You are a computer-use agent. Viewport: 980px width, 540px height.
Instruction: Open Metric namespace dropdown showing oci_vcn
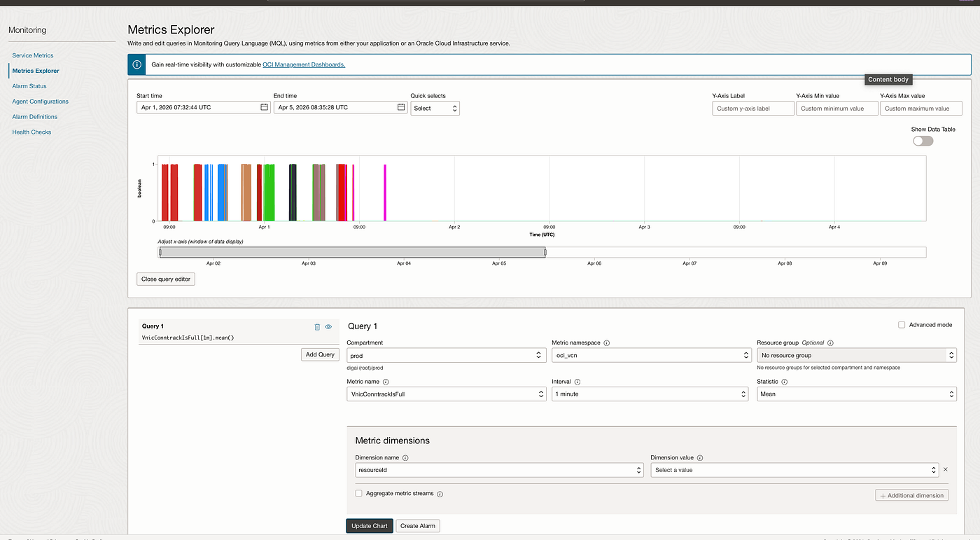pyautogui.click(x=652, y=356)
